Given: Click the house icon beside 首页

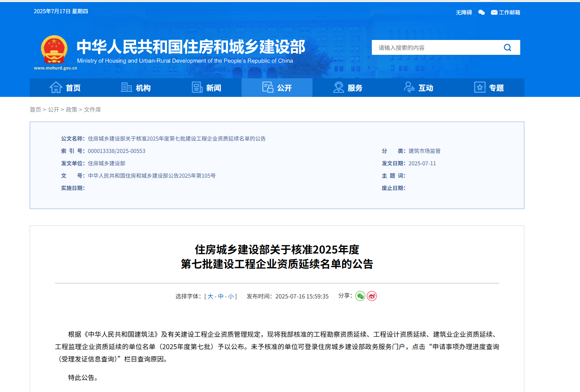Looking at the screenshot, I should point(56,87).
